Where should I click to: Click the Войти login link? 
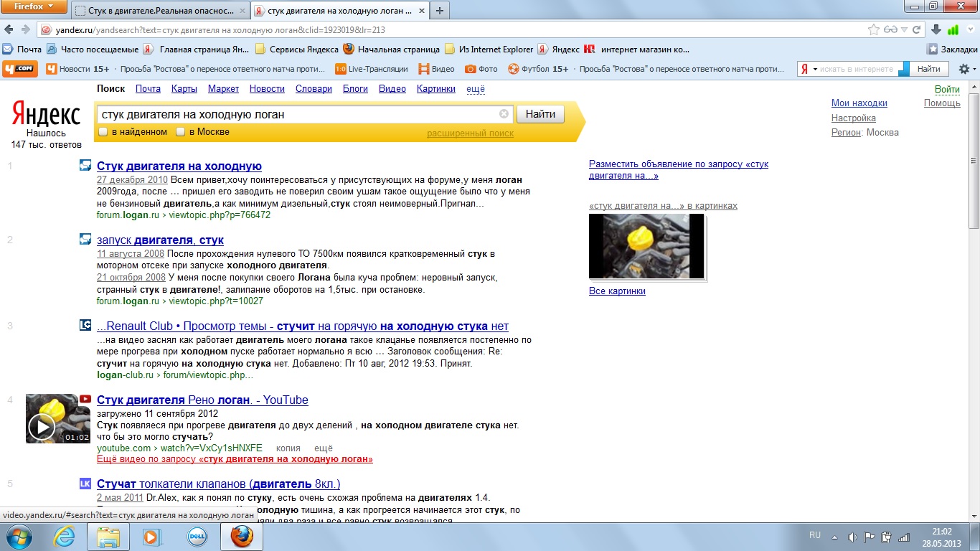947,89
